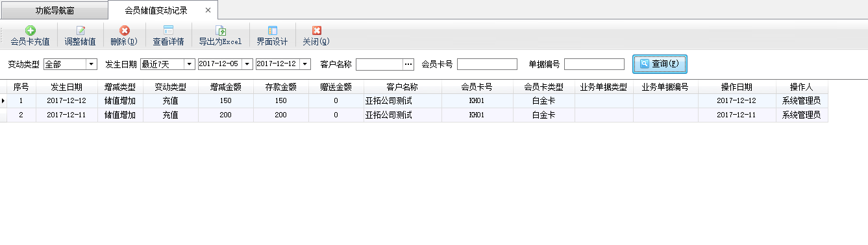Click the 查询(F) search button
Viewport: 868px width, 245px height.
[660, 64]
